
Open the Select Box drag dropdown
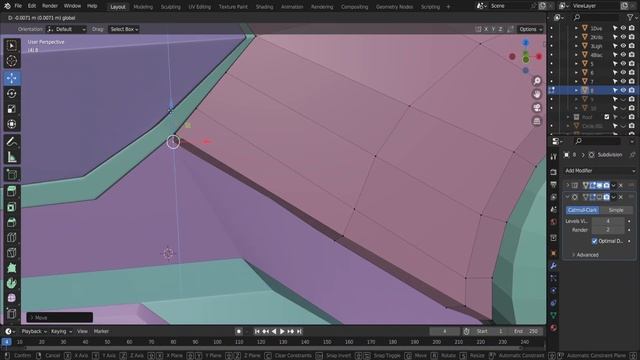click(x=124, y=29)
